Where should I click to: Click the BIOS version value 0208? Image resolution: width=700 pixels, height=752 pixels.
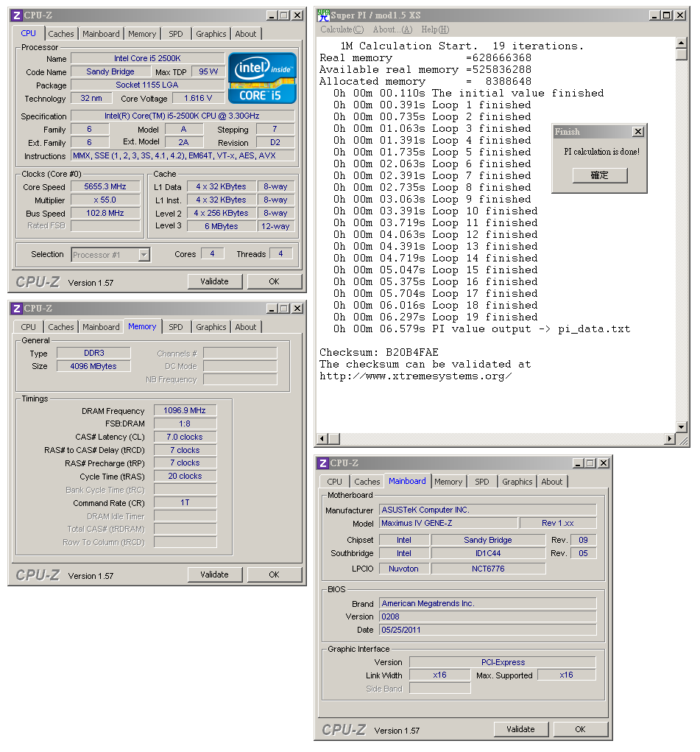(487, 616)
